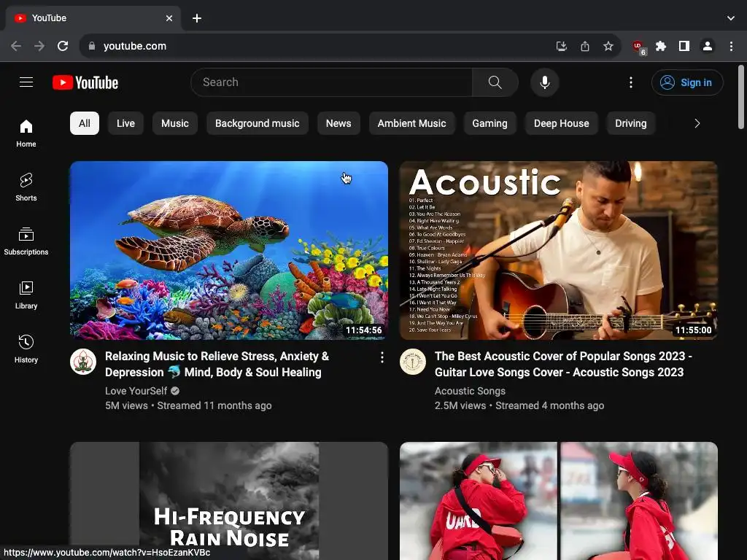Bookmark this page with the star icon

[x=608, y=46]
